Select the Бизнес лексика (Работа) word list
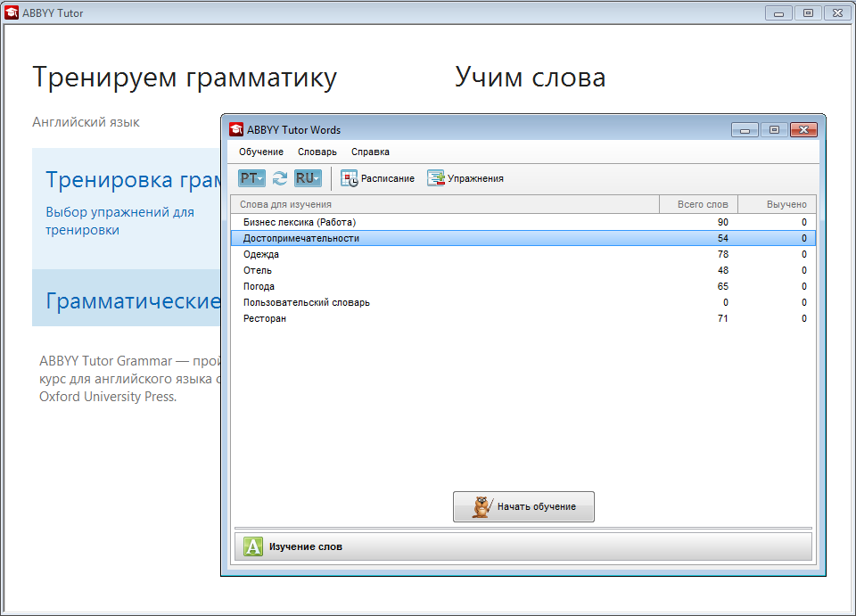 pos(305,222)
